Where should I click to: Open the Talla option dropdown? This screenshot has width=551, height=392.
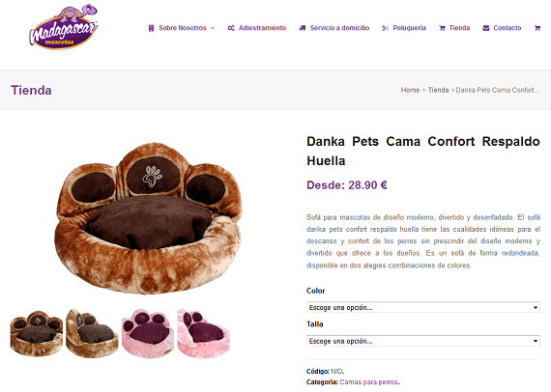coord(423,341)
